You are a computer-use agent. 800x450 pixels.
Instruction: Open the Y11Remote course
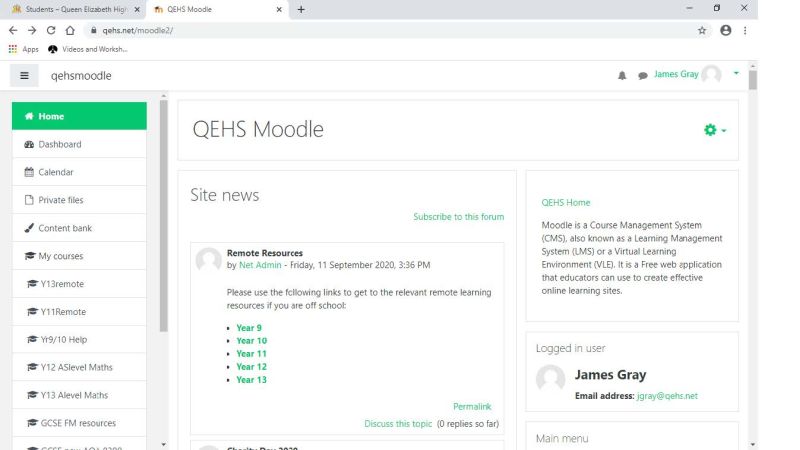pos(79,312)
